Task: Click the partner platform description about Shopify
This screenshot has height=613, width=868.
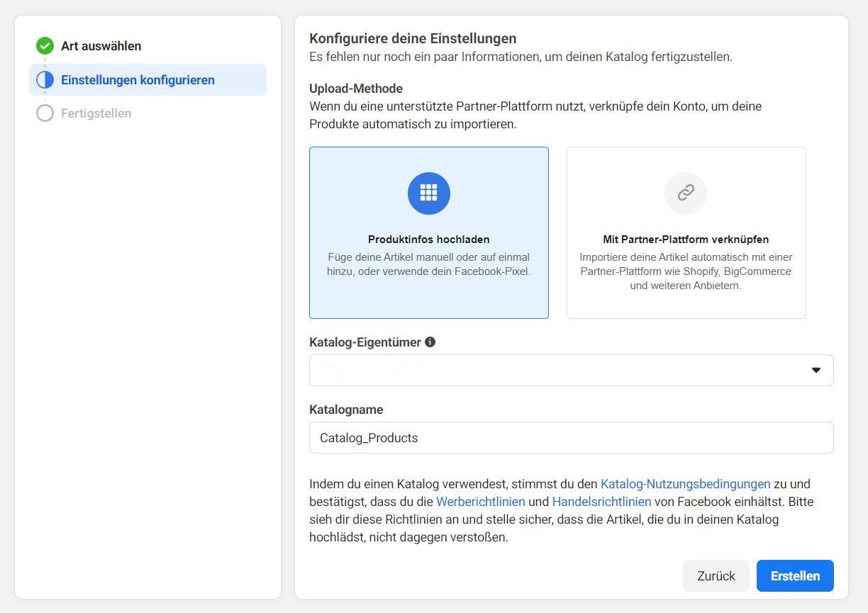Action: (x=685, y=271)
